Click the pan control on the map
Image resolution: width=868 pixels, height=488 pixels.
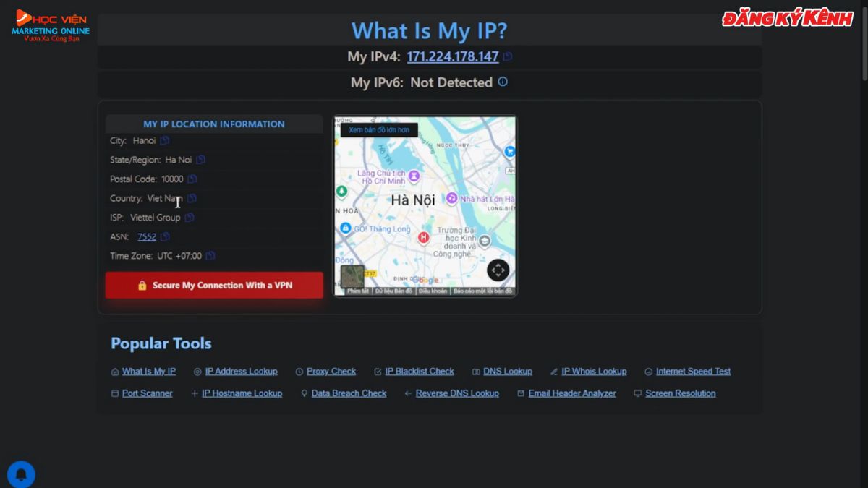498,270
